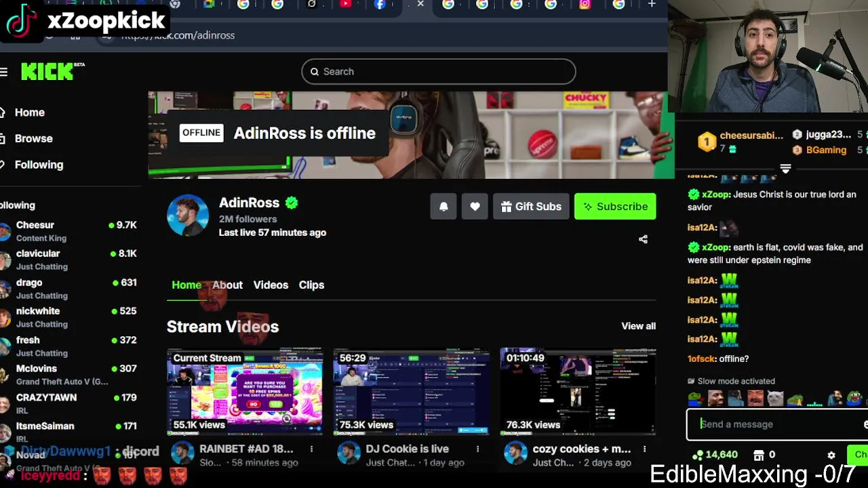Screen dimensions: 868x488
Task: Focus the Kick search box
Action: point(439,72)
